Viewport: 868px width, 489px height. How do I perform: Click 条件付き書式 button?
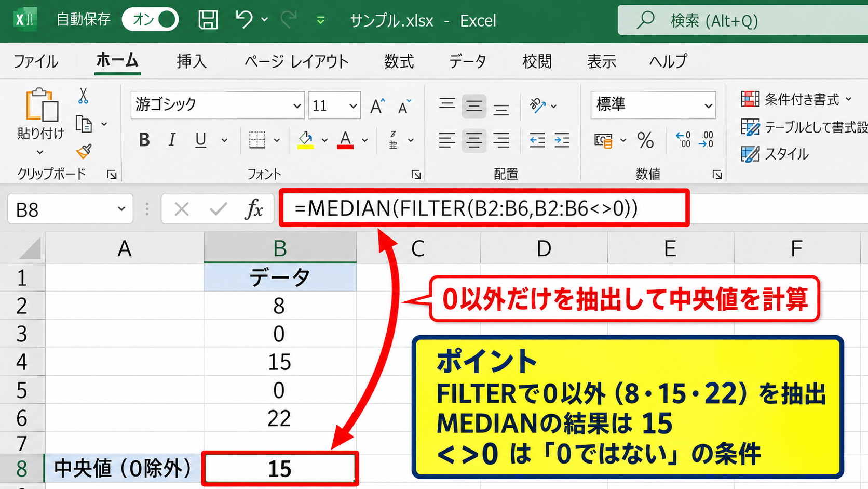(x=797, y=99)
